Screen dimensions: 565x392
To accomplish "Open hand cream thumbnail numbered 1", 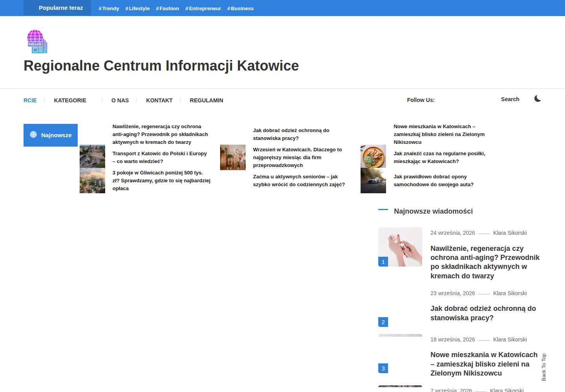I will [400, 247].
